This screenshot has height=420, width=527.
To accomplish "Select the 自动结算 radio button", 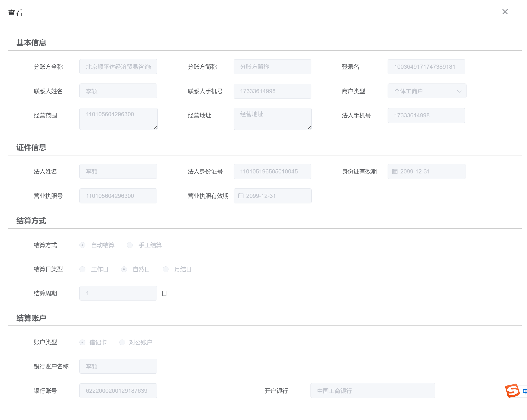I will (82, 245).
